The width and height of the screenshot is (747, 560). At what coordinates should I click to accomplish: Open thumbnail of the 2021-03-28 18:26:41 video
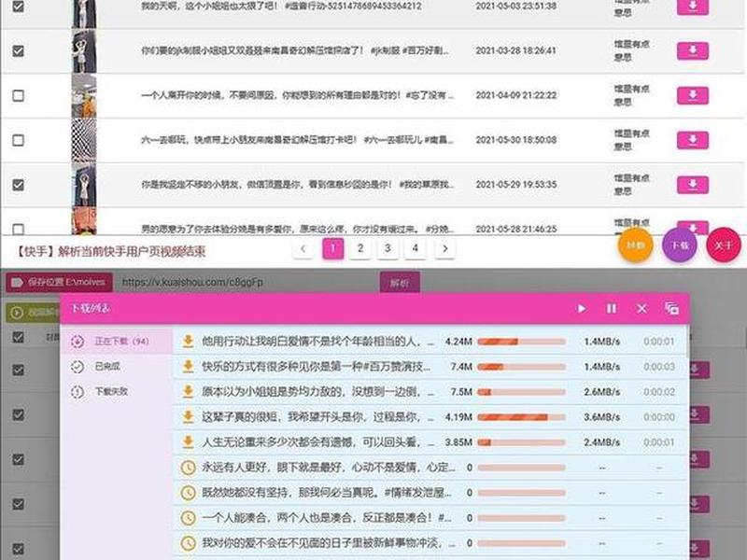pyautogui.click(x=84, y=51)
